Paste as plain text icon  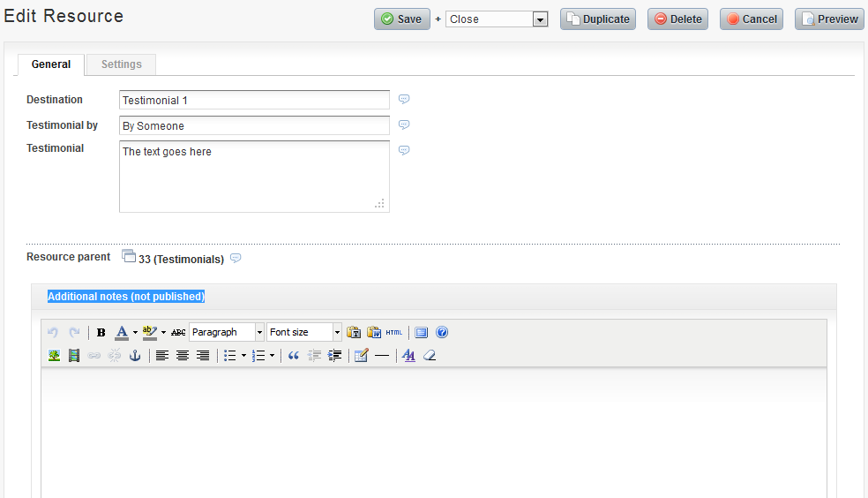(x=354, y=333)
